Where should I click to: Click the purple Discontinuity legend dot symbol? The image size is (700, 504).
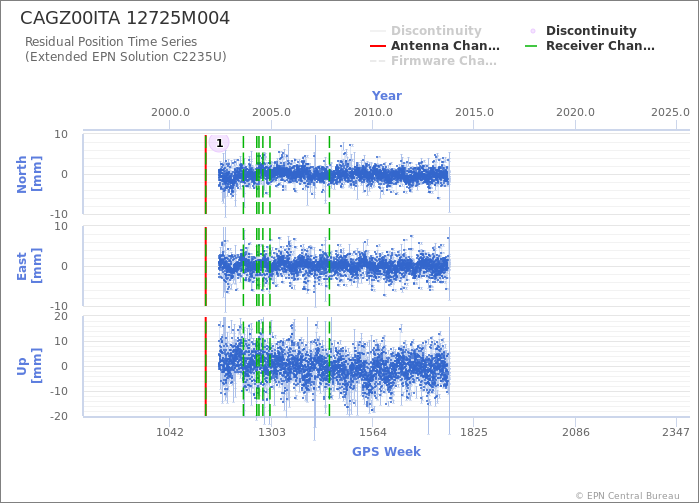tap(533, 31)
